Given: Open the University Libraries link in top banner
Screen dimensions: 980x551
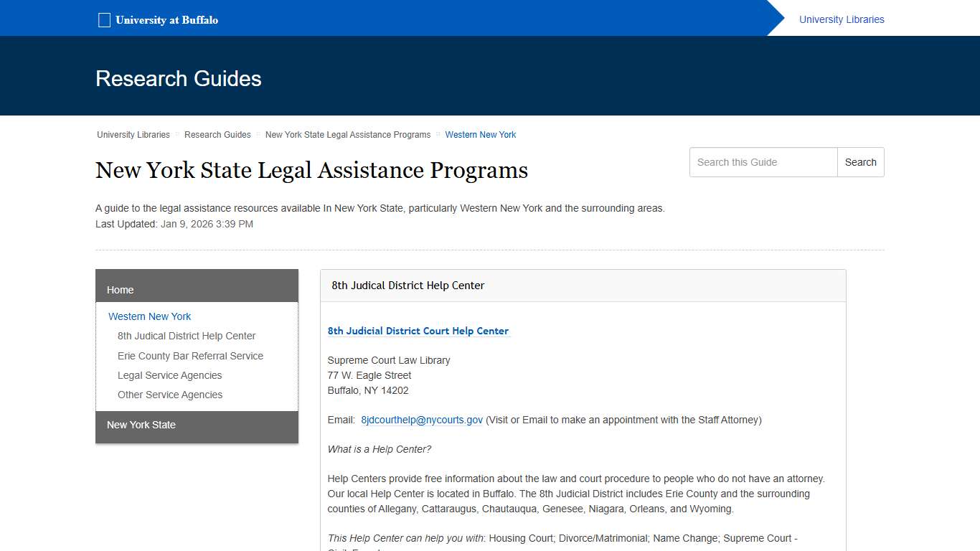Looking at the screenshot, I should (x=841, y=19).
